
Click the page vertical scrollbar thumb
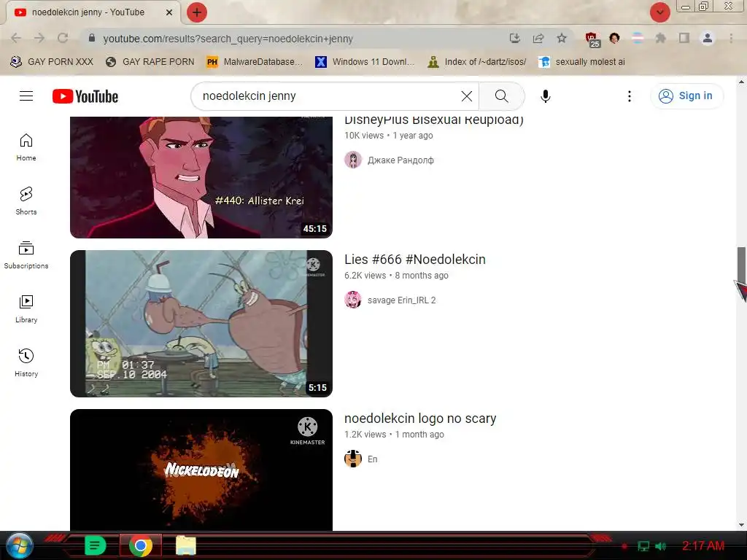coord(741,265)
